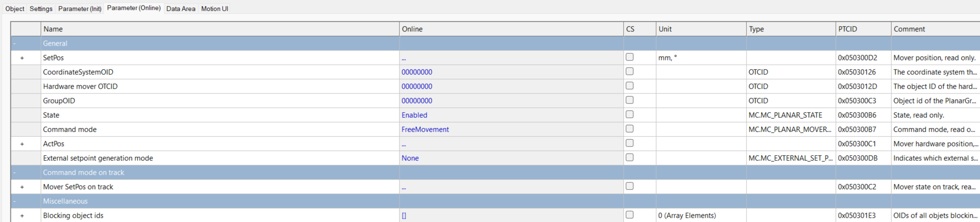The image size is (980, 222).
Task: Collapse the General section
Action: tap(14, 43)
